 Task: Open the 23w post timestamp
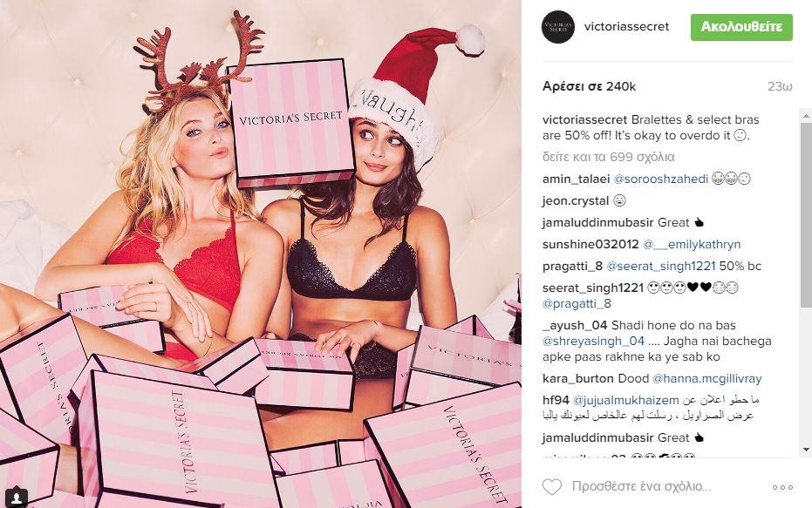pyautogui.click(x=780, y=86)
